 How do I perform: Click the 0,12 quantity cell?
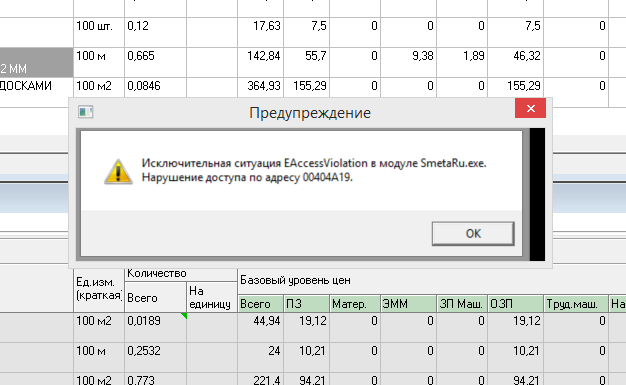(155, 32)
